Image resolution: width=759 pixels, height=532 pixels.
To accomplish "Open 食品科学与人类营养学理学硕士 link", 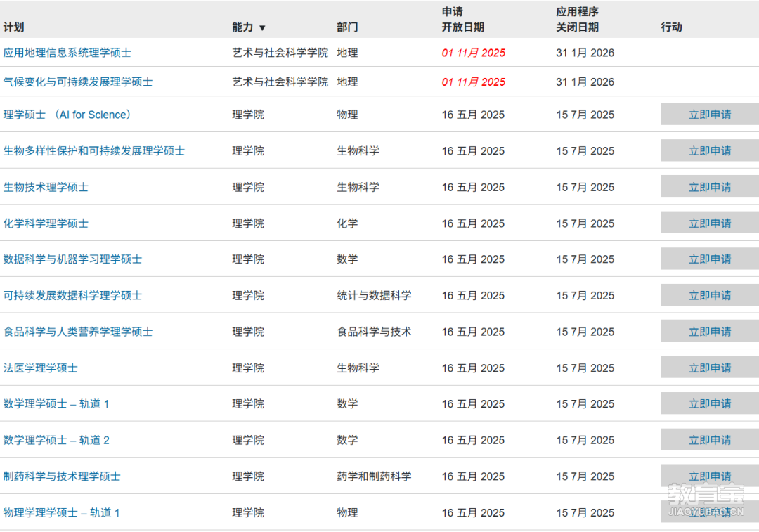I will [x=78, y=332].
